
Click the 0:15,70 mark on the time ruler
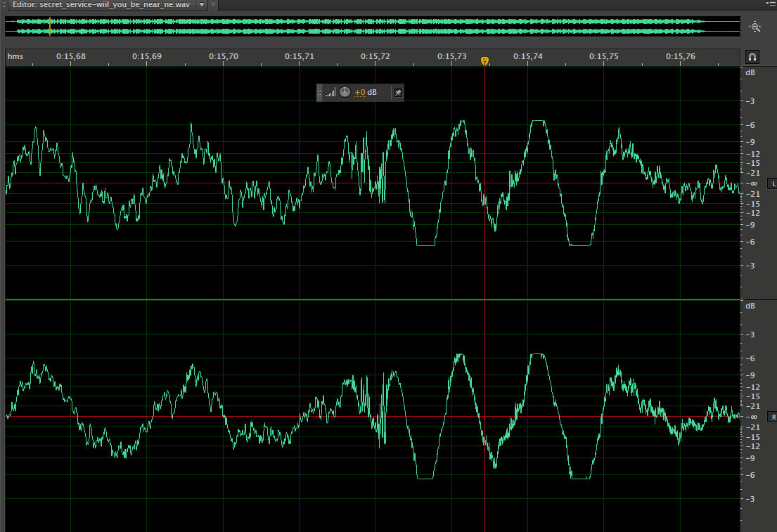[x=226, y=56]
